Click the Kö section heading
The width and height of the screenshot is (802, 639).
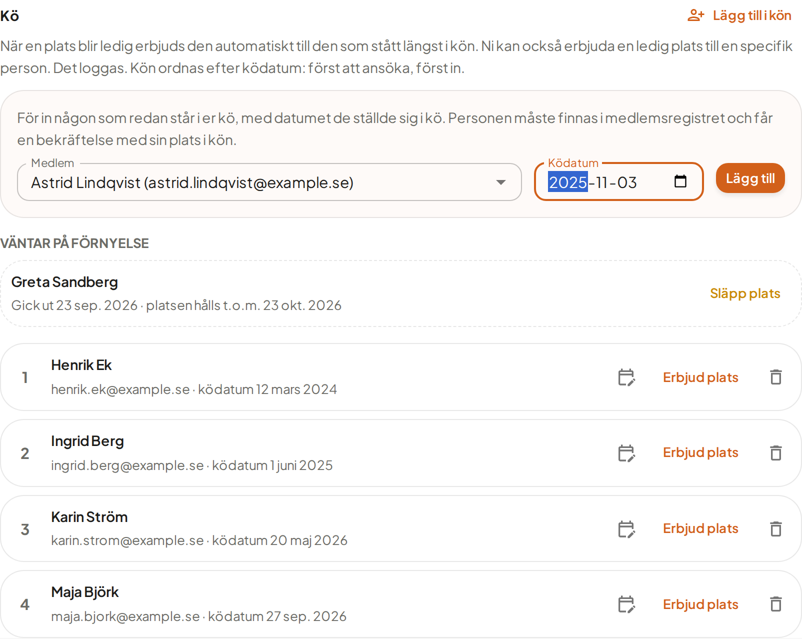(10, 16)
